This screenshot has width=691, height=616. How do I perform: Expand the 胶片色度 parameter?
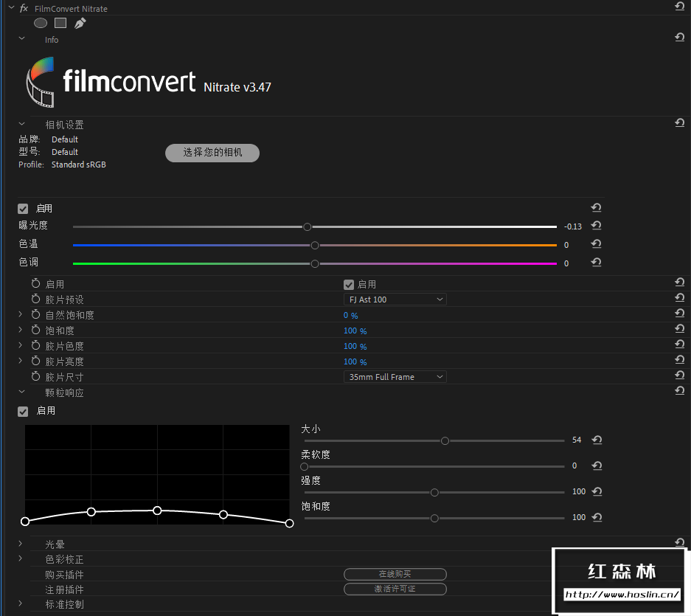click(x=20, y=345)
